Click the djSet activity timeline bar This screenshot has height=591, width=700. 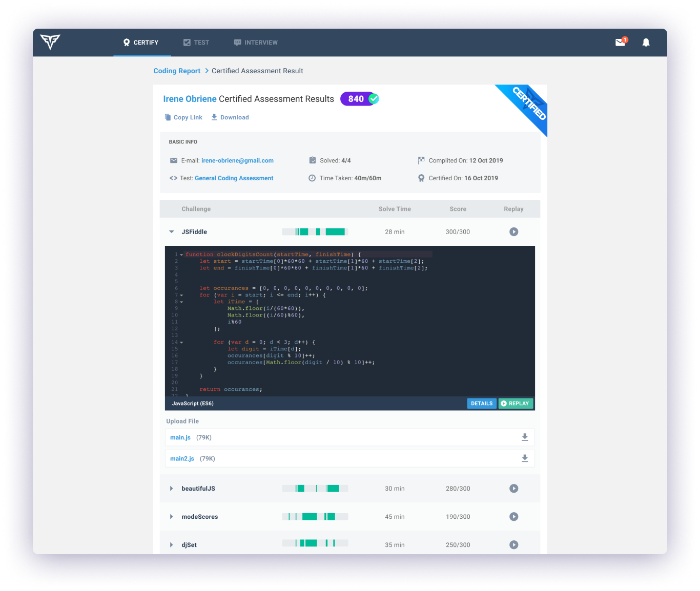[315, 543]
